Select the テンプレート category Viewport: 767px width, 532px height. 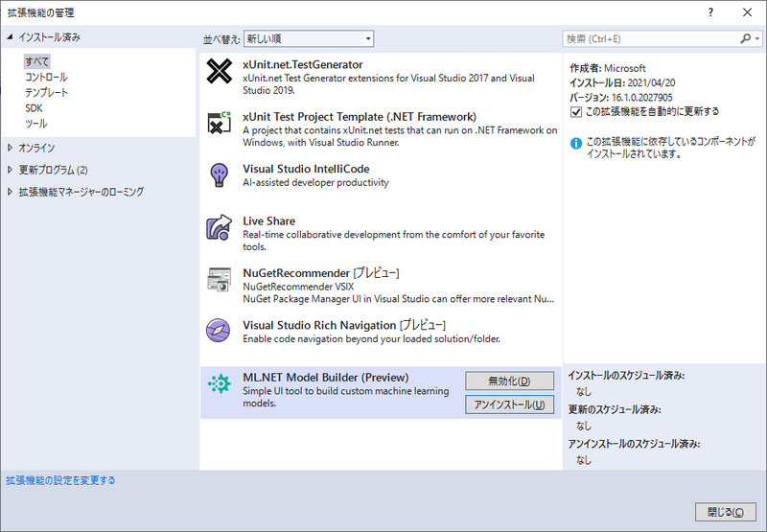[x=46, y=92]
